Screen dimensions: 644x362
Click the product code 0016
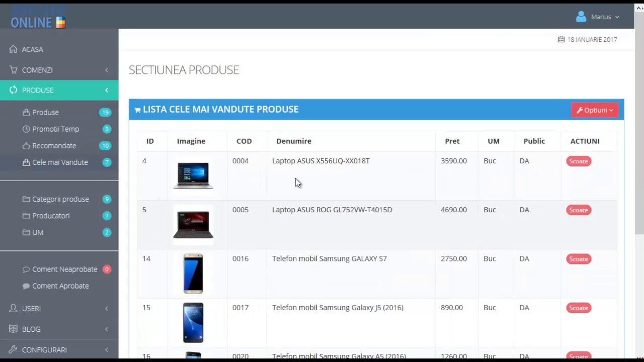(240, 259)
